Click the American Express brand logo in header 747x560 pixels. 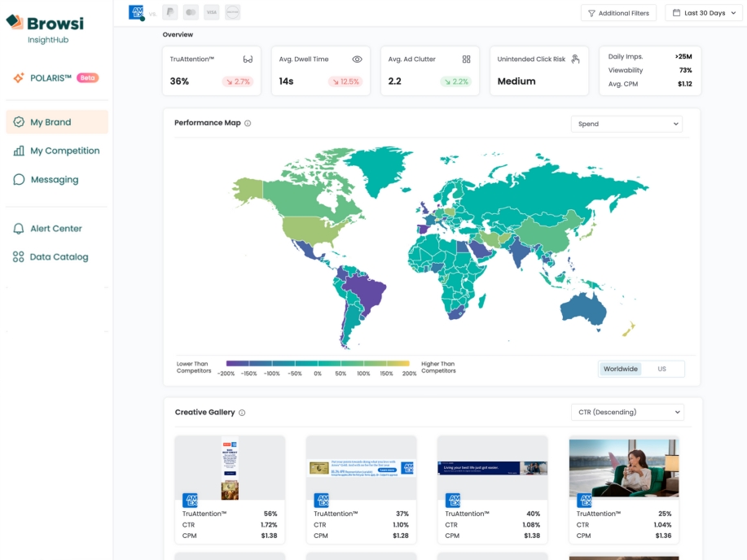136,12
